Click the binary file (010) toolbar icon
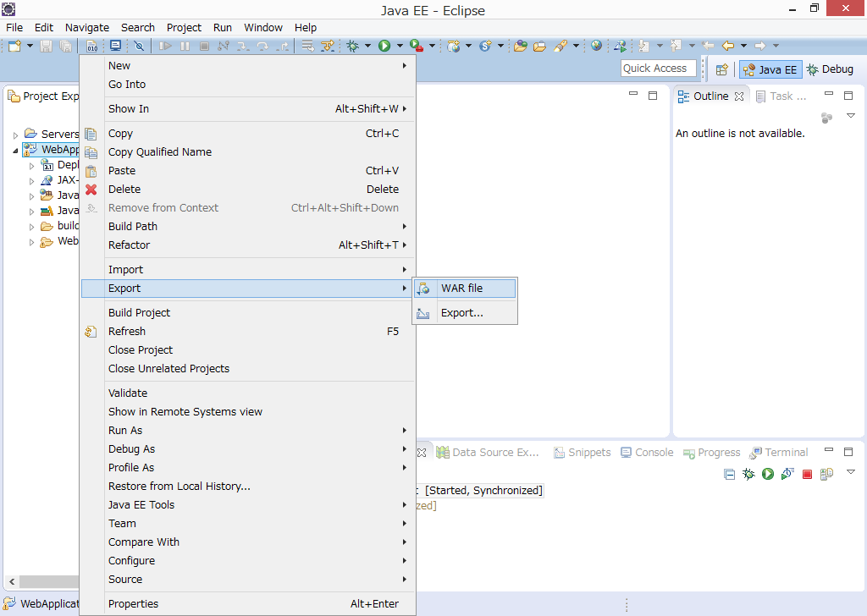The width and height of the screenshot is (867, 616). click(x=92, y=46)
